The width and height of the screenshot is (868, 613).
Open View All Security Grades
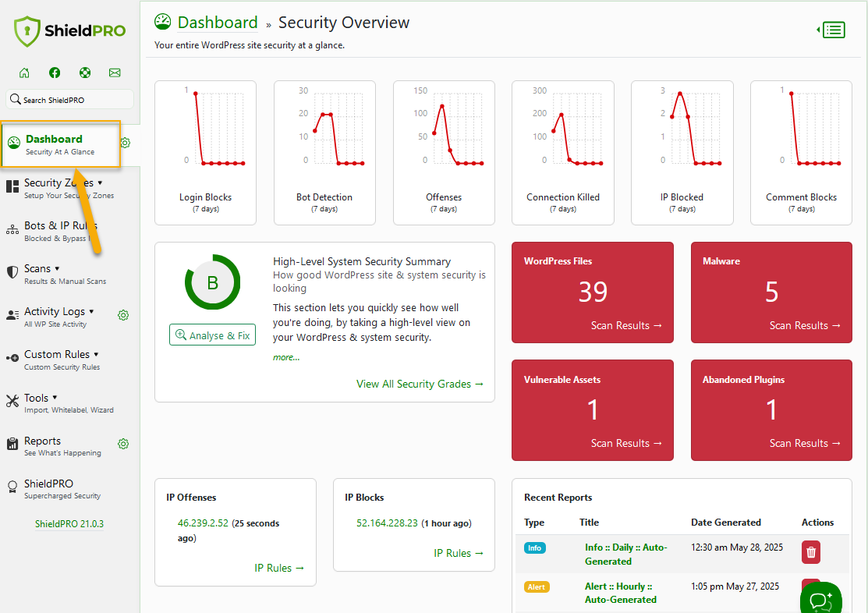click(x=420, y=384)
